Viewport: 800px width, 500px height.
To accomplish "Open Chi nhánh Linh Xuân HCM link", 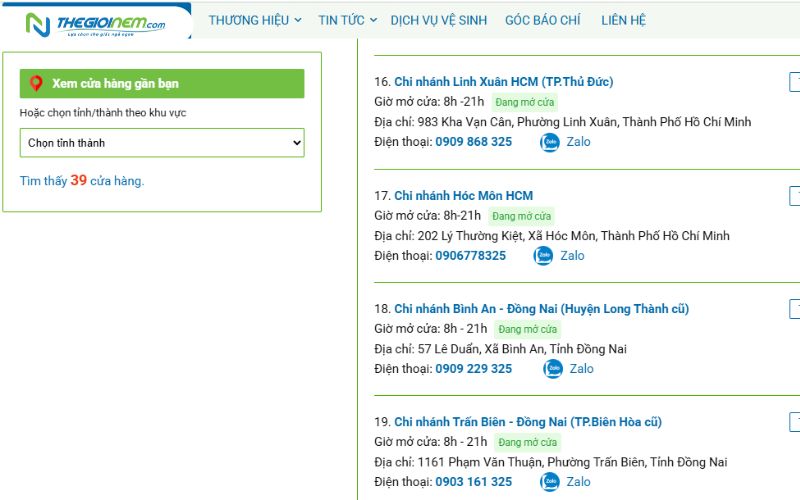I will click(504, 82).
